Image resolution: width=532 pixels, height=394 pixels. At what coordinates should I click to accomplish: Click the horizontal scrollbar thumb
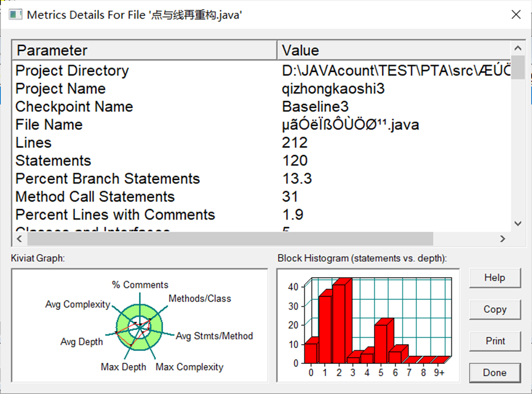click(x=230, y=238)
